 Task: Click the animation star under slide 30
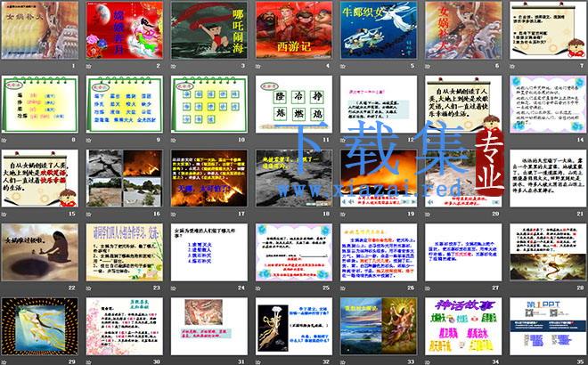coord(89,361)
